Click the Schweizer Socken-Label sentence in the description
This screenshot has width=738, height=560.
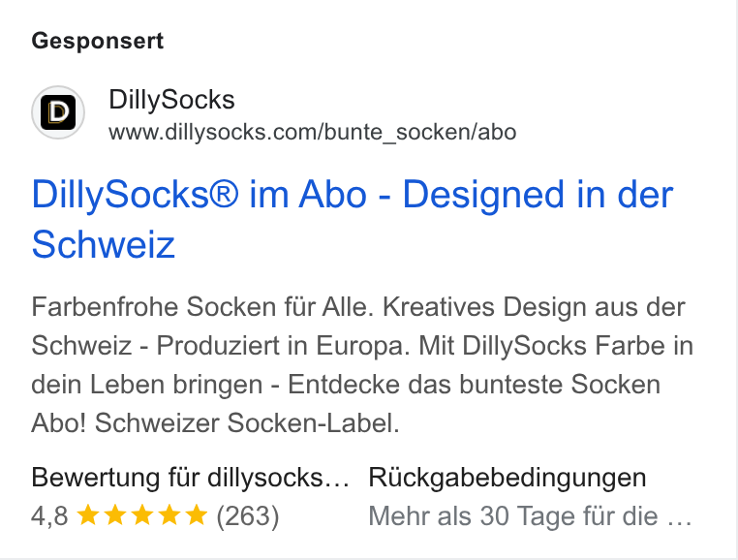pos(248,423)
